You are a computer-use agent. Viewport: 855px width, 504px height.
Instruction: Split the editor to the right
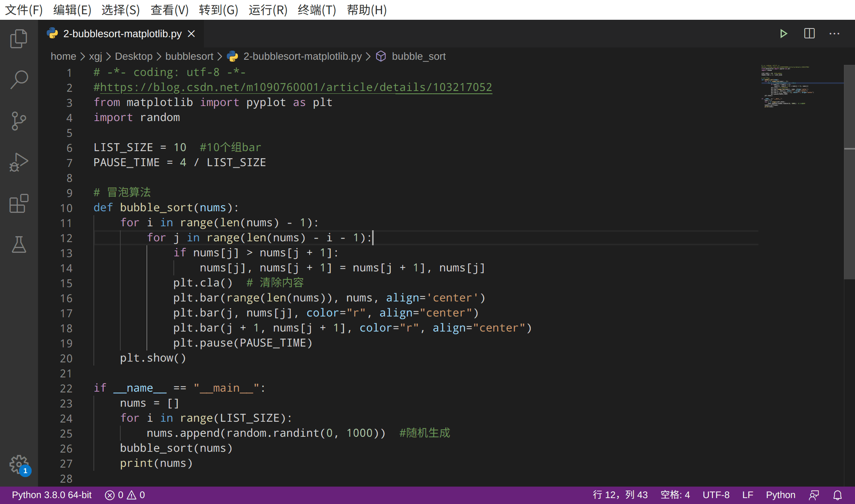pyautogui.click(x=809, y=34)
